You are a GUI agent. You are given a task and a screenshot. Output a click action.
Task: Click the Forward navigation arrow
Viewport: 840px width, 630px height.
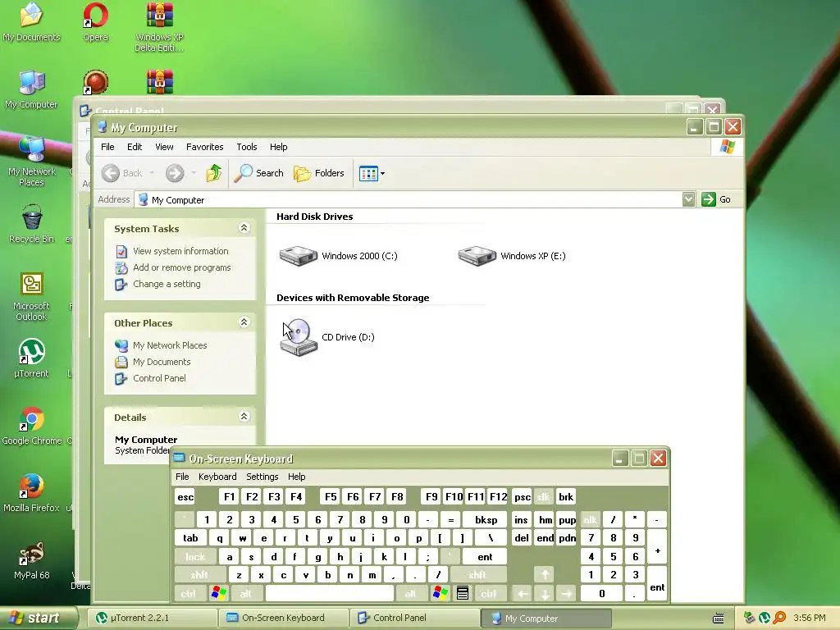[x=175, y=173]
